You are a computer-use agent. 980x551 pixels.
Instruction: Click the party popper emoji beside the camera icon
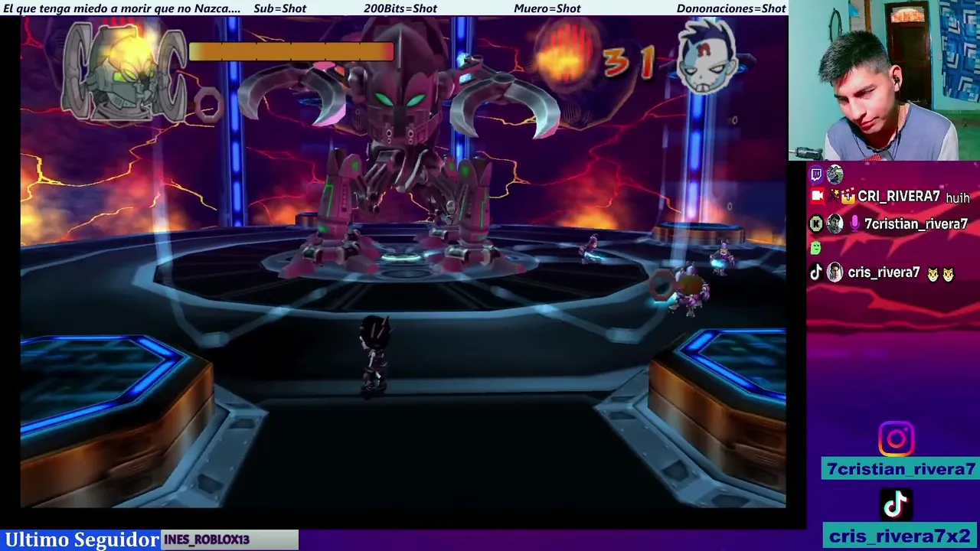(x=834, y=197)
